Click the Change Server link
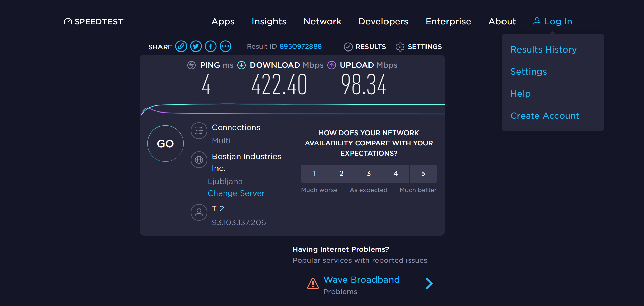 (x=236, y=193)
